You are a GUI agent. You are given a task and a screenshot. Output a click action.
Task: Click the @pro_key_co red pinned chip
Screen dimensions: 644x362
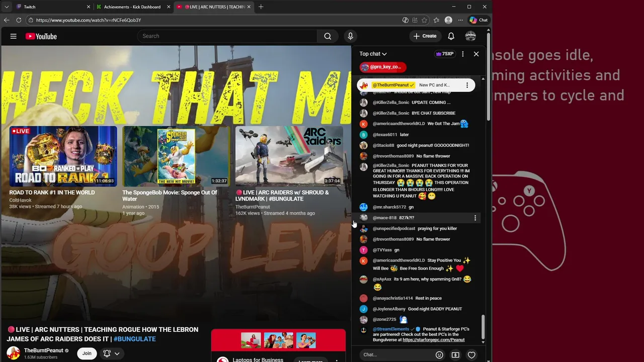(383, 67)
